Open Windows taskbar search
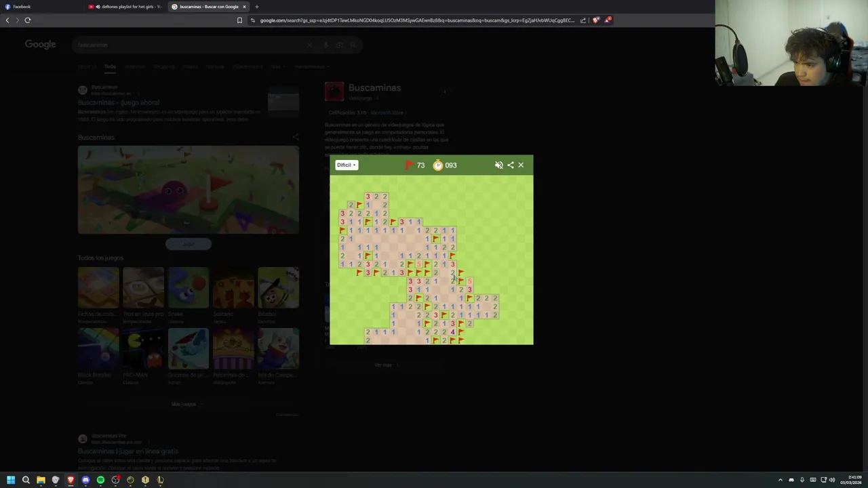The width and height of the screenshot is (868, 488). [26, 480]
